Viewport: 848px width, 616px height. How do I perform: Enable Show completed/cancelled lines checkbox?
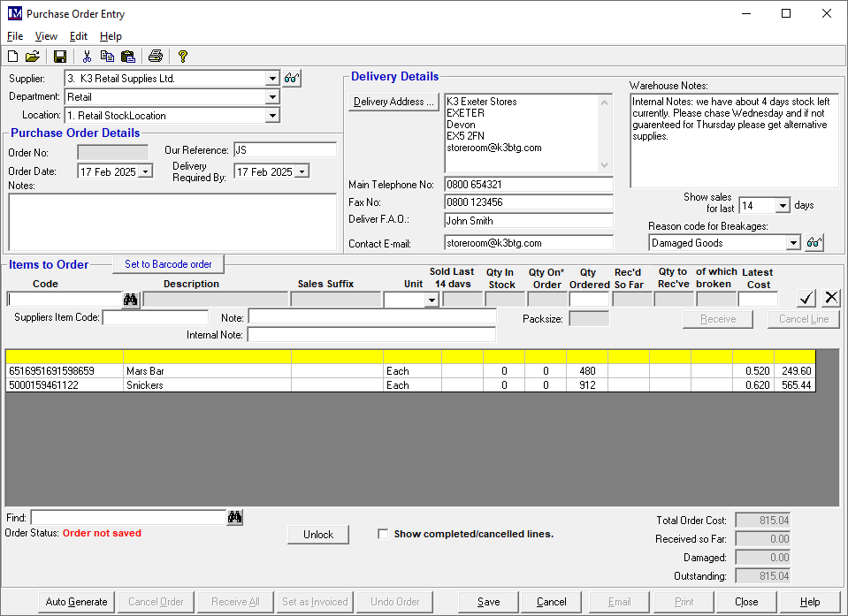[x=383, y=534]
